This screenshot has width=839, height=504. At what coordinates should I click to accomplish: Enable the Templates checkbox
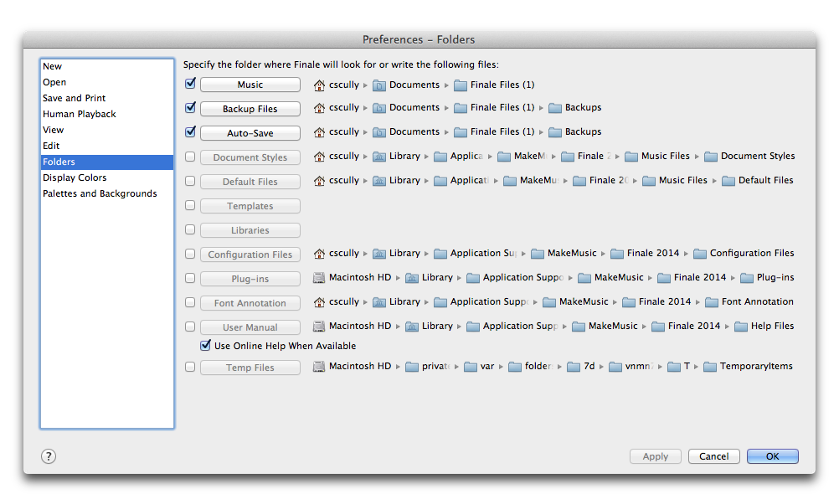(188, 206)
